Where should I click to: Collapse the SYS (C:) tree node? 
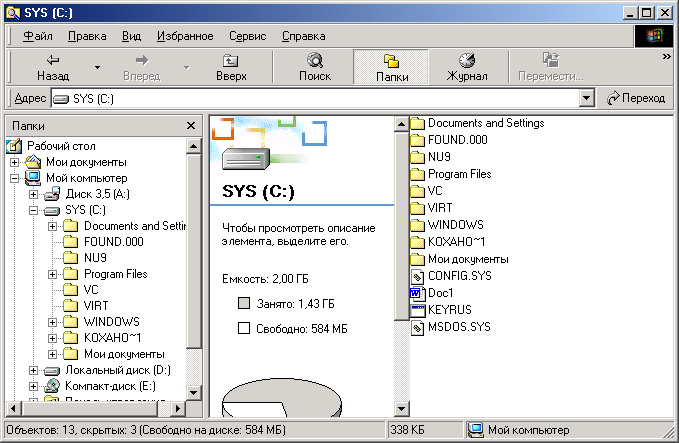33,210
